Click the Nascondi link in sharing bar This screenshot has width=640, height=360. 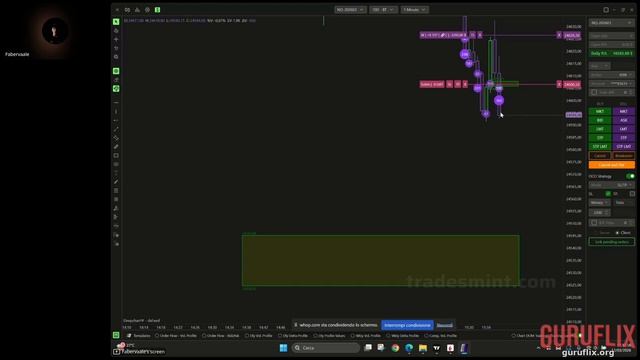[x=444, y=325]
